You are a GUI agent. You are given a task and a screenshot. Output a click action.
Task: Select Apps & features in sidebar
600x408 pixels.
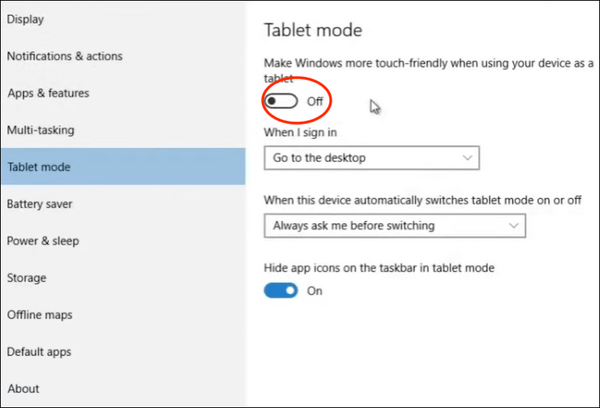coord(48,93)
